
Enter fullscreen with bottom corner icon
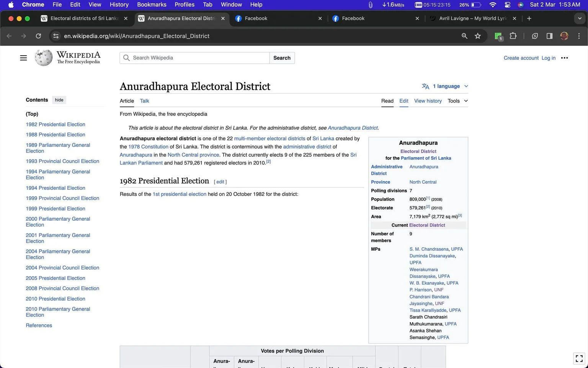point(579,358)
